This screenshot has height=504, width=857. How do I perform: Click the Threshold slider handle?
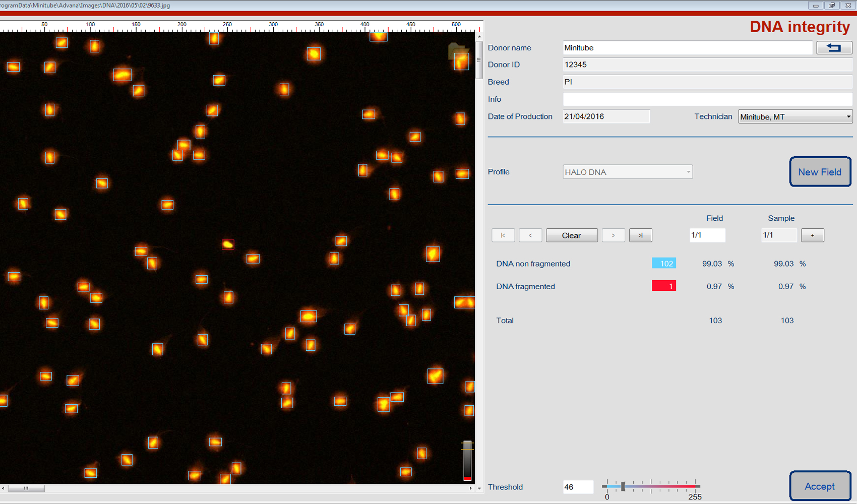point(623,486)
